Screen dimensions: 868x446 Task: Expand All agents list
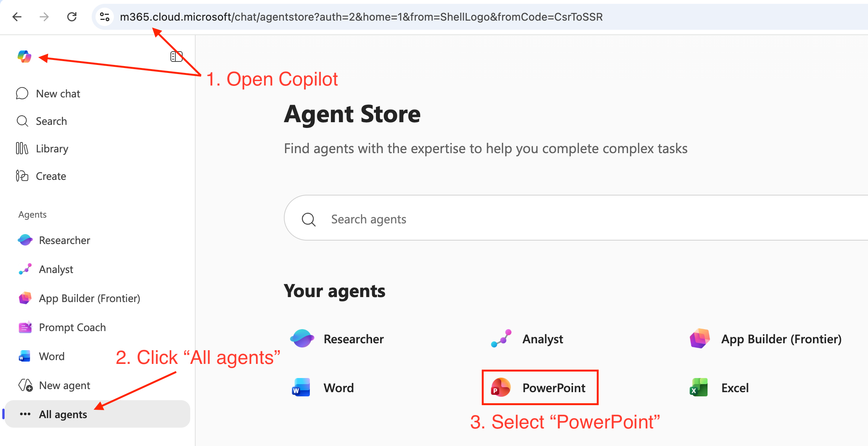[x=98, y=414]
